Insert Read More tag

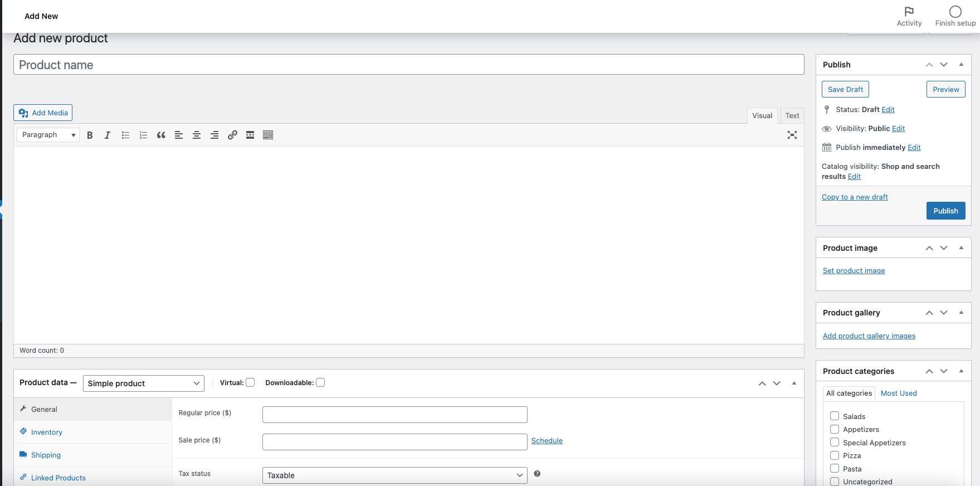(250, 135)
